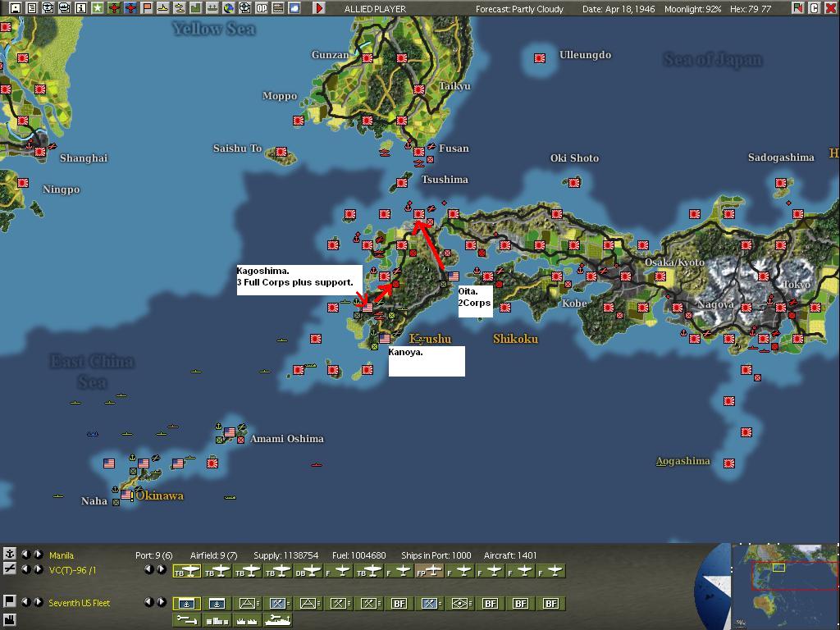Click the save game disk icon

click(x=15, y=8)
